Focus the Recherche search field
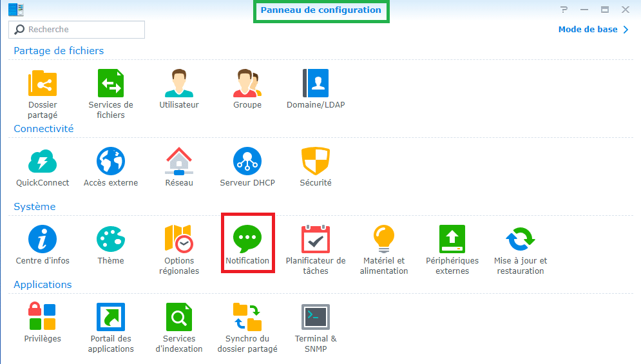Image resolution: width=641 pixels, height=364 pixels. click(x=77, y=30)
